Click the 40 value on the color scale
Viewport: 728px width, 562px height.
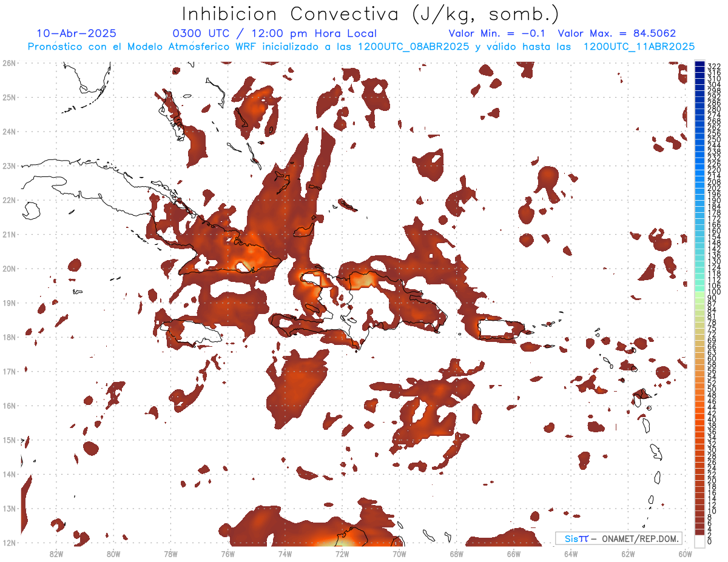pos(712,420)
